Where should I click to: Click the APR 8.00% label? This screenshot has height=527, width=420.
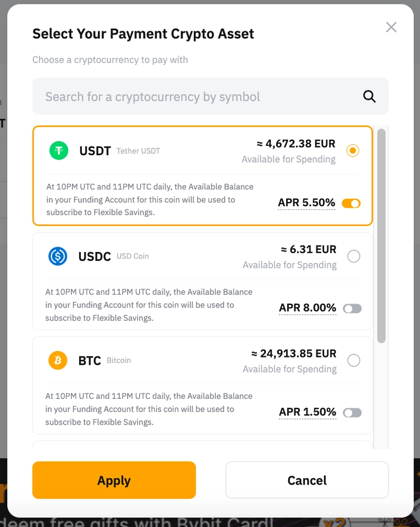[x=308, y=308]
